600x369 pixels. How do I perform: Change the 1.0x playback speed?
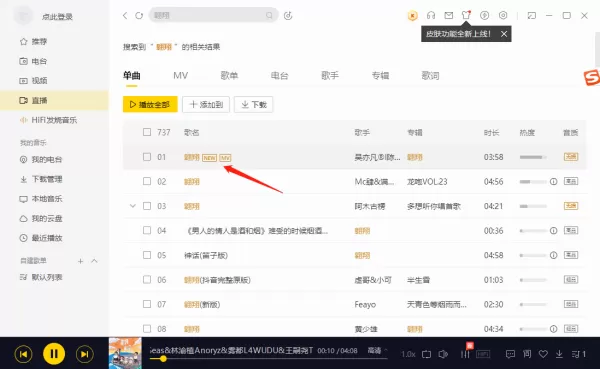(408, 354)
